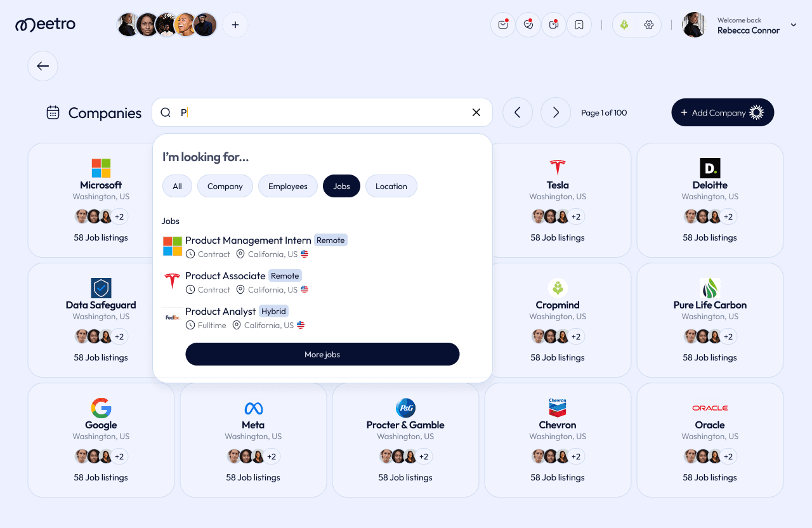Click the Procter & Gamble logo
This screenshot has height=528, width=812.
(x=405, y=408)
